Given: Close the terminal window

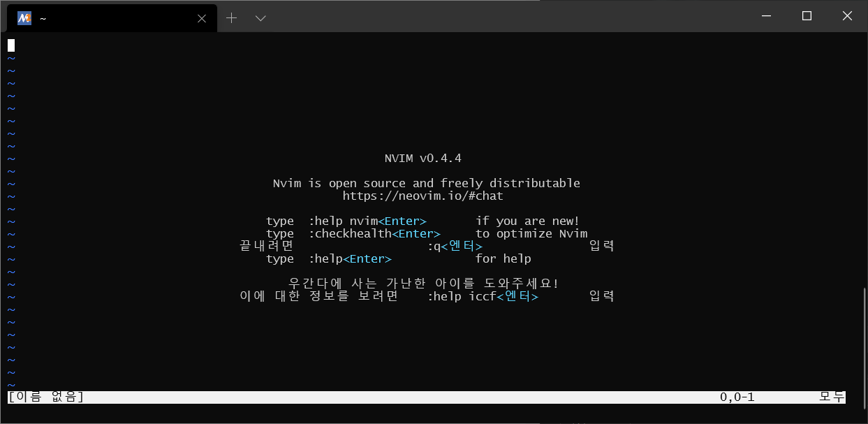Looking at the screenshot, I should [847, 15].
